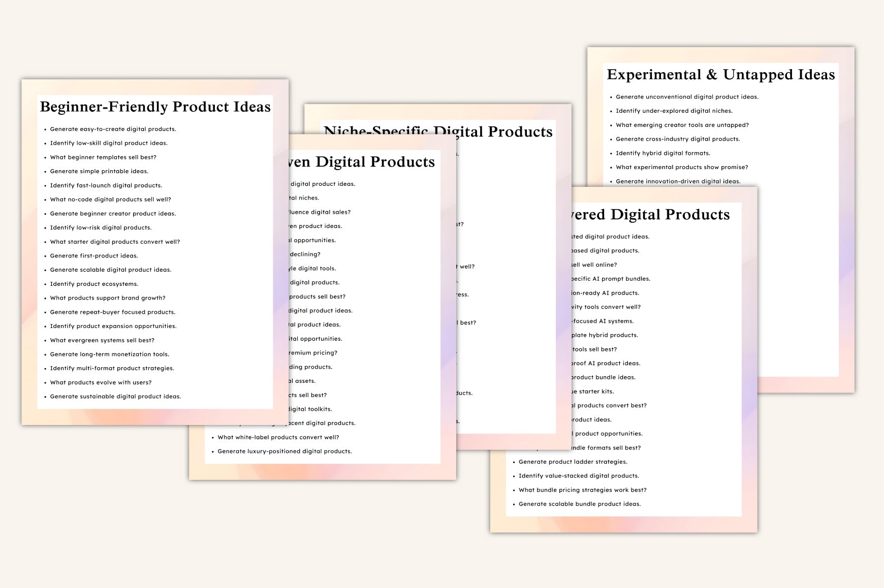Select 'Generate easy-to-create digital products.' line
The height and width of the screenshot is (588, 884).
(113, 129)
